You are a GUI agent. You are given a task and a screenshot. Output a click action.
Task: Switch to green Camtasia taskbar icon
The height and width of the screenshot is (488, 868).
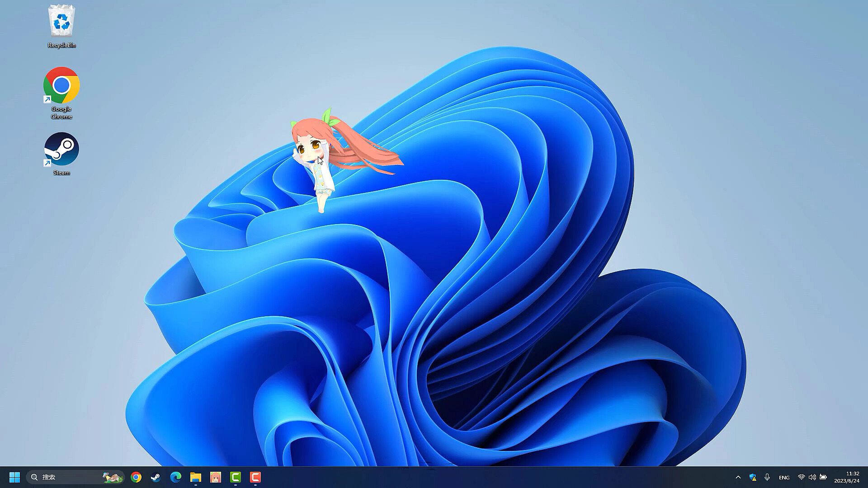tap(236, 477)
